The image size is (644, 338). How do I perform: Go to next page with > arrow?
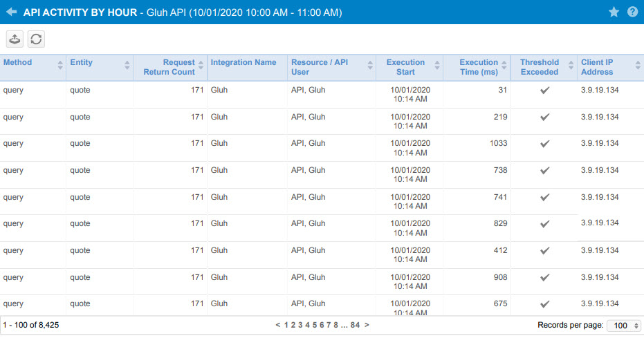pos(367,325)
